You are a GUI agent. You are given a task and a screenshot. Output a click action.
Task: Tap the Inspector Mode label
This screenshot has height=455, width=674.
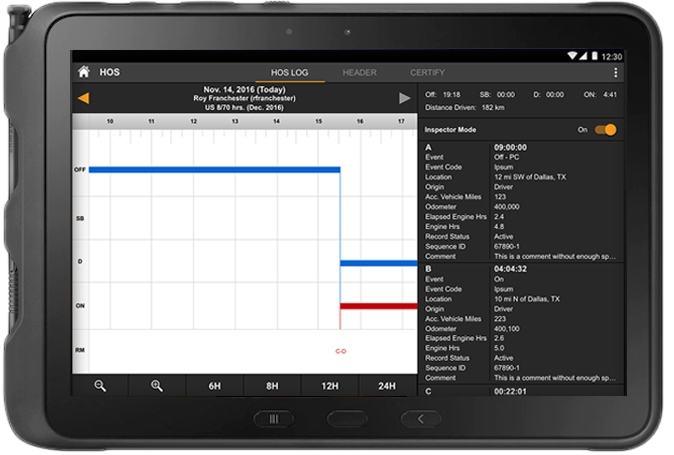click(450, 130)
